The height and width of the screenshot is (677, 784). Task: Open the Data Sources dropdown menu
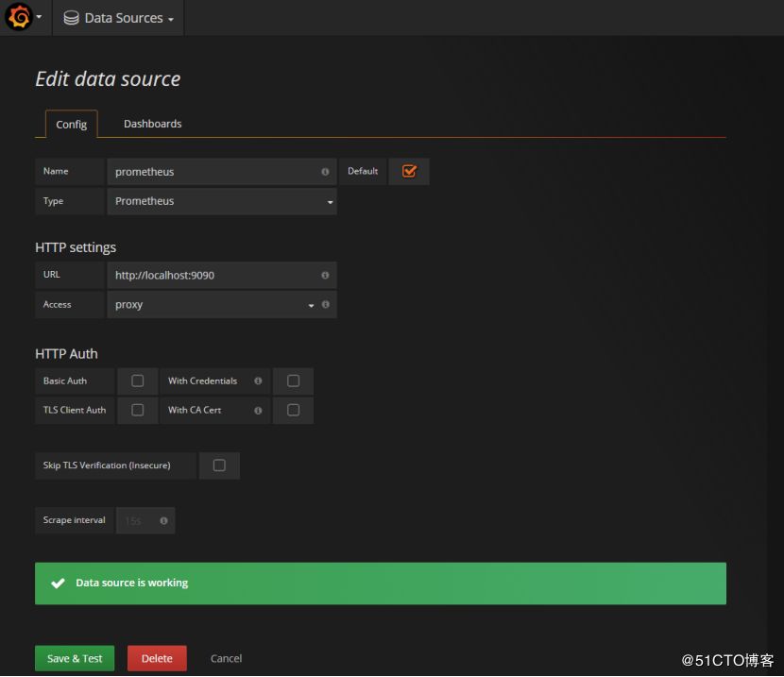tap(118, 18)
